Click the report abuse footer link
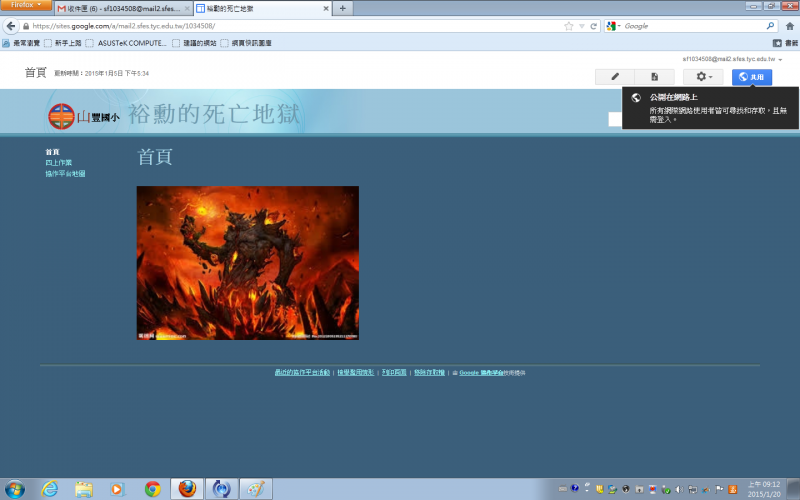The height and width of the screenshot is (500, 800). coord(356,372)
